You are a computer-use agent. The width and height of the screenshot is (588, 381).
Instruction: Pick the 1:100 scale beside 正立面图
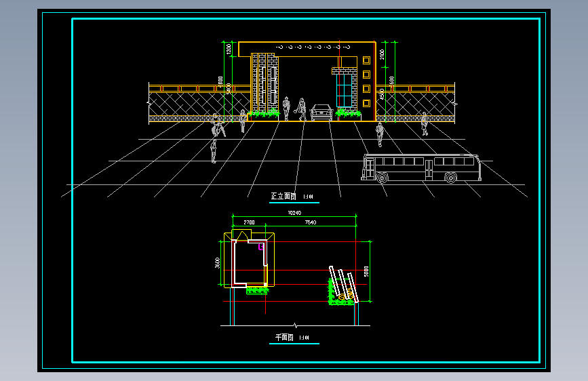[x=308, y=197]
